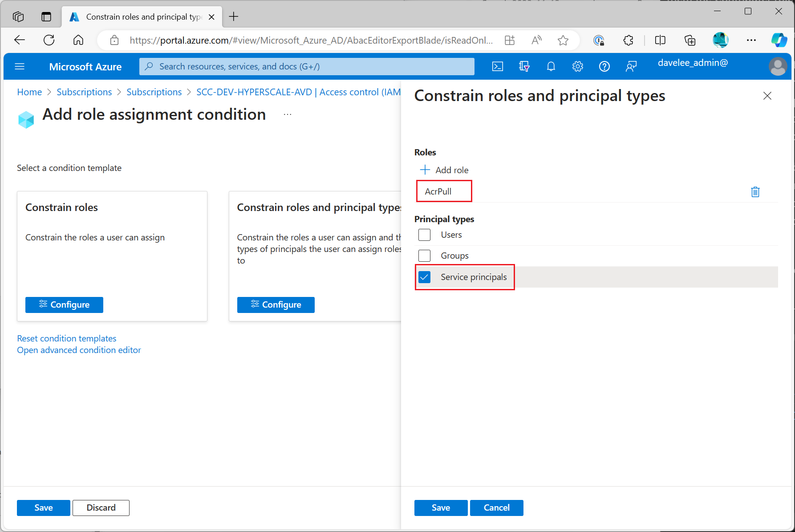Click the Azure search resources box
This screenshot has height=532, width=795.
point(307,67)
